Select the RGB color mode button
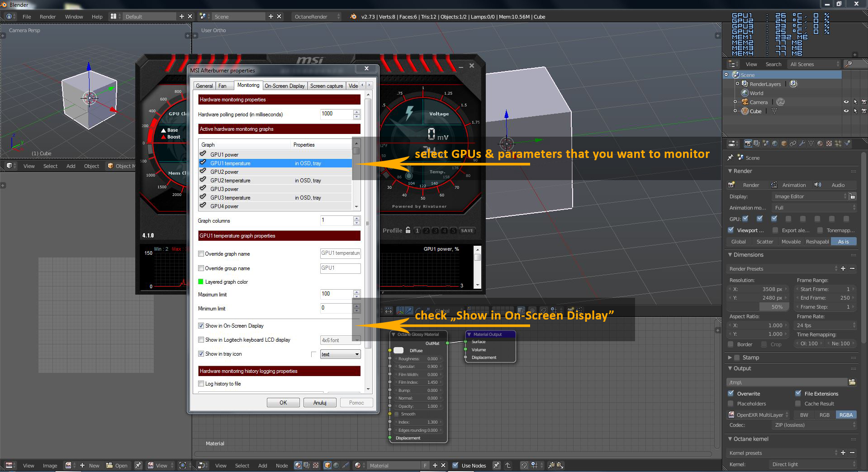Image resolution: width=868 pixels, height=472 pixels. [x=825, y=415]
